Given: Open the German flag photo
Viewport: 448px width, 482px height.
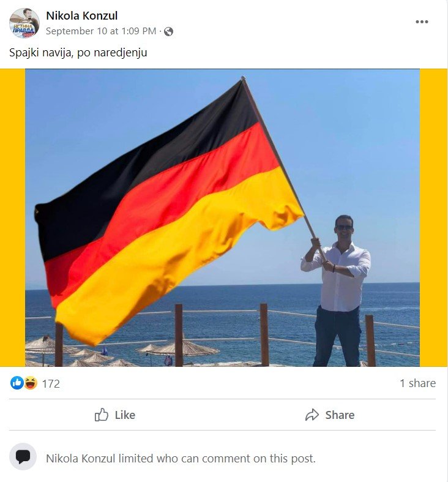Looking at the screenshot, I should [222, 217].
